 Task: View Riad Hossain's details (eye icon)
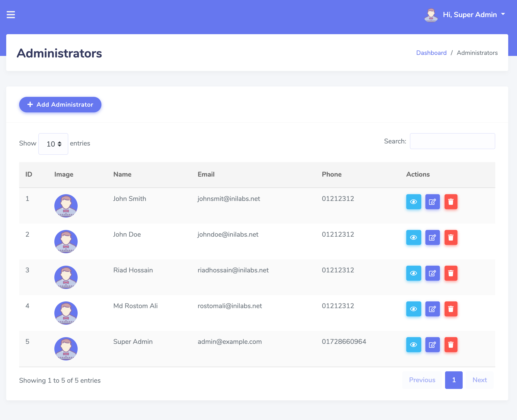(x=413, y=273)
